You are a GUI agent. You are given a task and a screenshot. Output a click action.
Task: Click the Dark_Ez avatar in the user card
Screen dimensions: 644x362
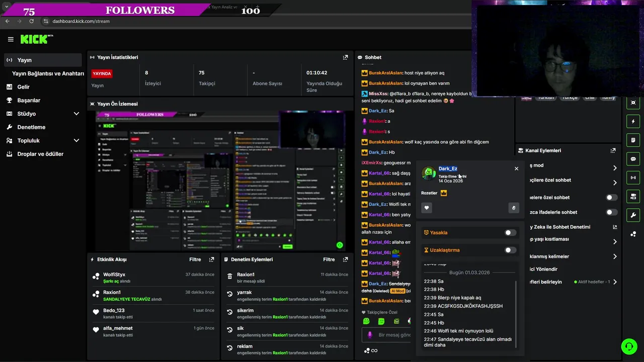pos(429,173)
